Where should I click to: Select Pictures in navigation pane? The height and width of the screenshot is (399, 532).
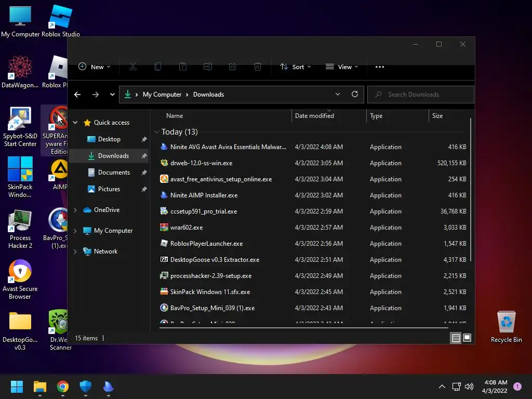coord(109,189)
